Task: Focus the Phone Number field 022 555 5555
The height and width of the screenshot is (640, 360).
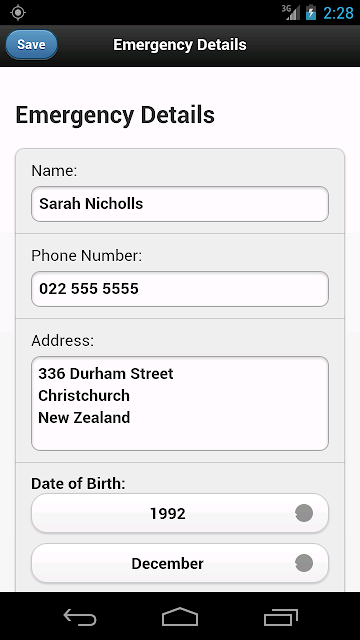Action: tap(180, 289)
